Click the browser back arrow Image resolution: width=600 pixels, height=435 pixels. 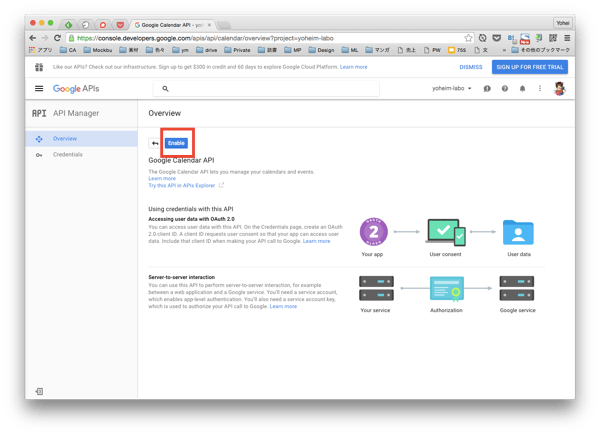pyautogui.click(x=33, y=38)
